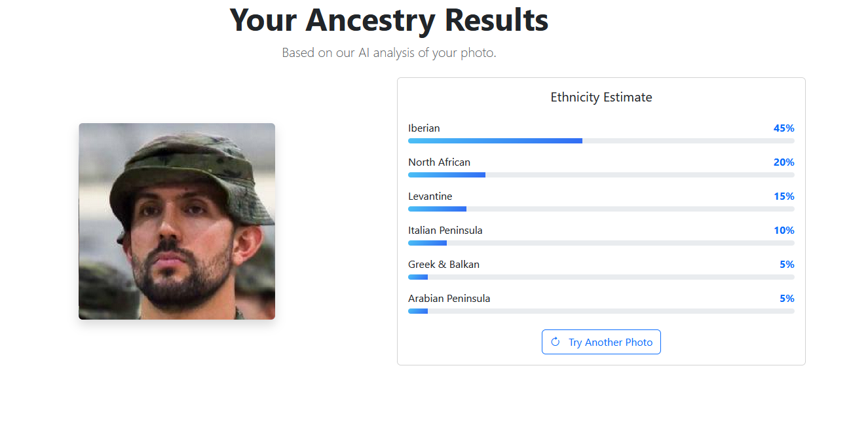Click the Your Ancestry Results heading
This screenshot has height=429, width=868.
tap(389, 20)
